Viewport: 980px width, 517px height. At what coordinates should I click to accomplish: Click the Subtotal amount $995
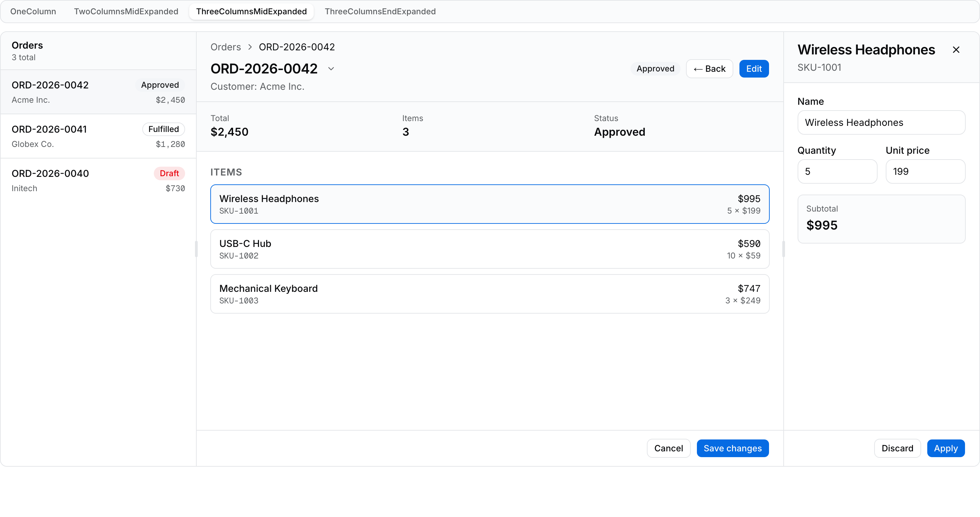[822, 225]
